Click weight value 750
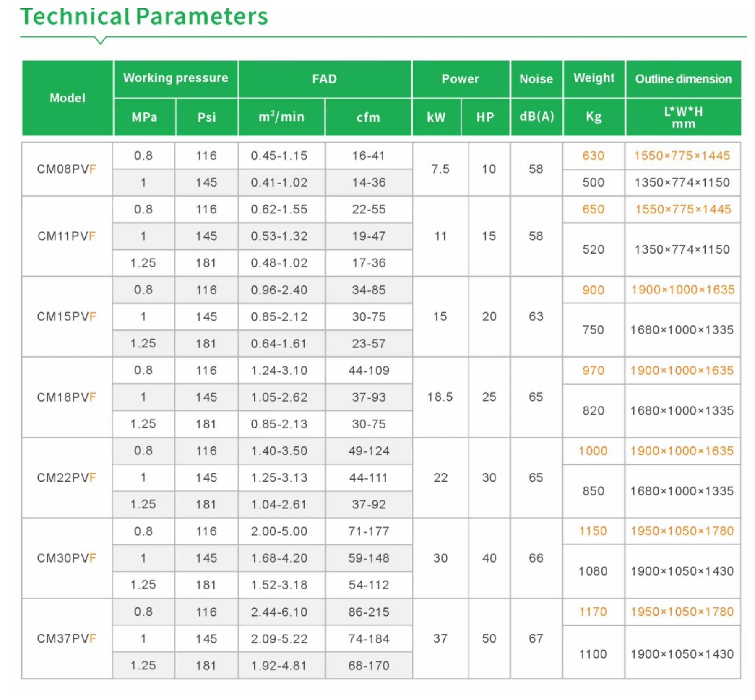 [x=593, y=330]
